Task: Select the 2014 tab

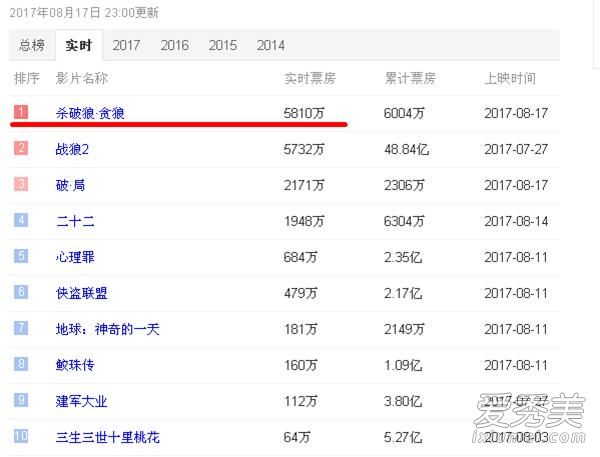Action: click(270, 45)
